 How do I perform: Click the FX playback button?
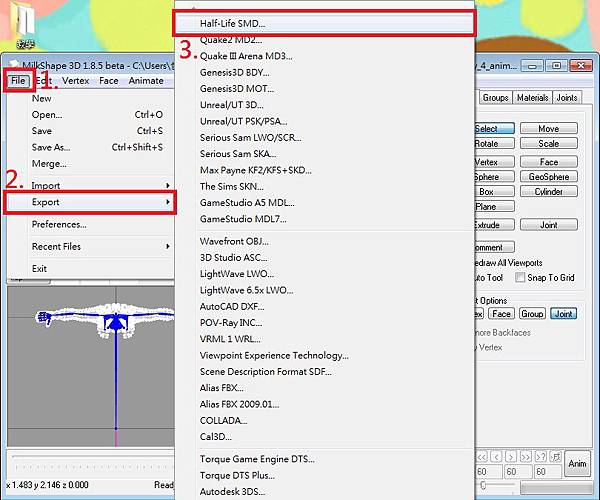pyautogui.click(x=555, y=456)
